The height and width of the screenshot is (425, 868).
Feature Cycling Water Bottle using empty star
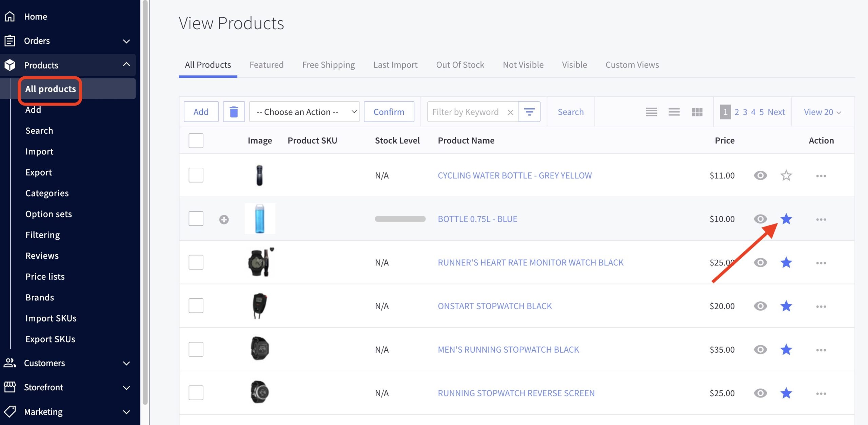point(786,175)
